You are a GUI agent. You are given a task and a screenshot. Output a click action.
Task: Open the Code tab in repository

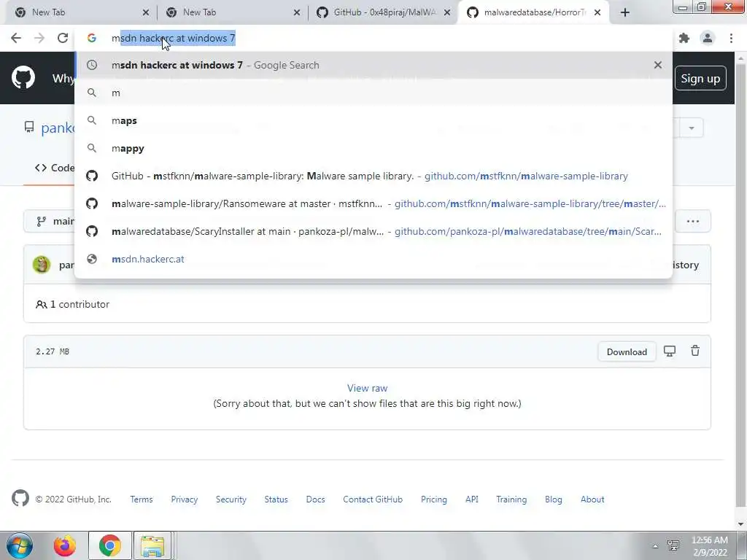click(x=55, y=168)
